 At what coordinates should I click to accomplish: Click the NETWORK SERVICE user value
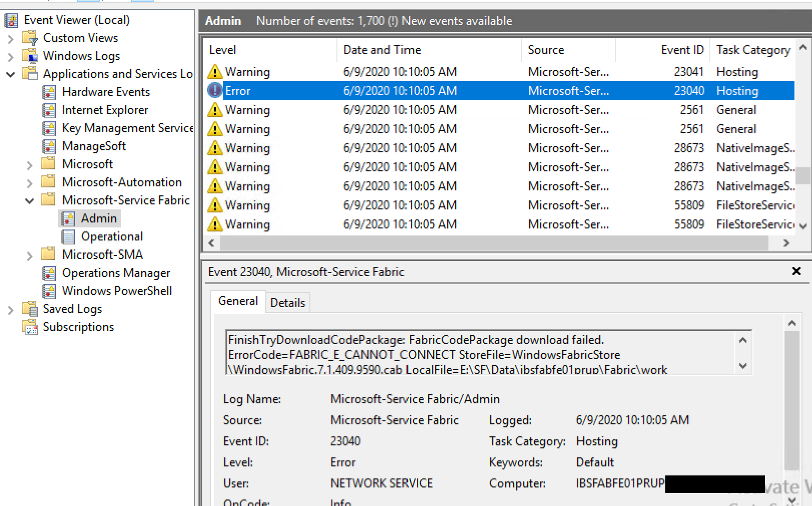click(381, 483)
